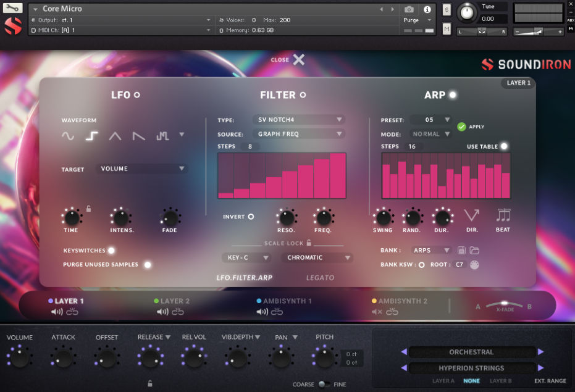Select the Layer 2 tab

pyautogui.click(x=175, y=301)
